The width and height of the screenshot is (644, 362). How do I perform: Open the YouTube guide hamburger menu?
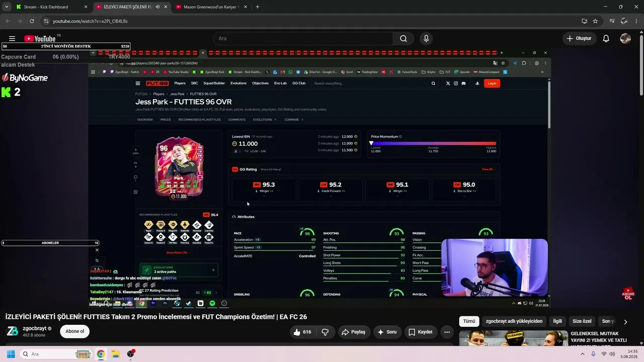(12, 39)
